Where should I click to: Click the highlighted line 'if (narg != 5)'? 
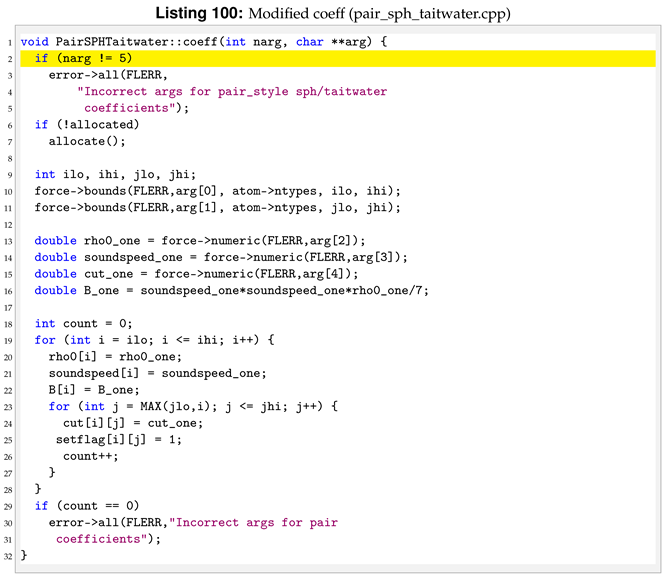click(338, 58)
